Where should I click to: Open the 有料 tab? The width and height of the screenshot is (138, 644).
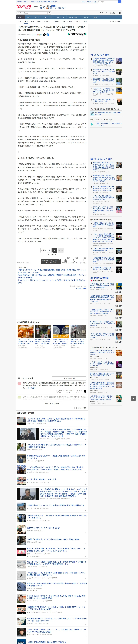[x=95, y=17]
